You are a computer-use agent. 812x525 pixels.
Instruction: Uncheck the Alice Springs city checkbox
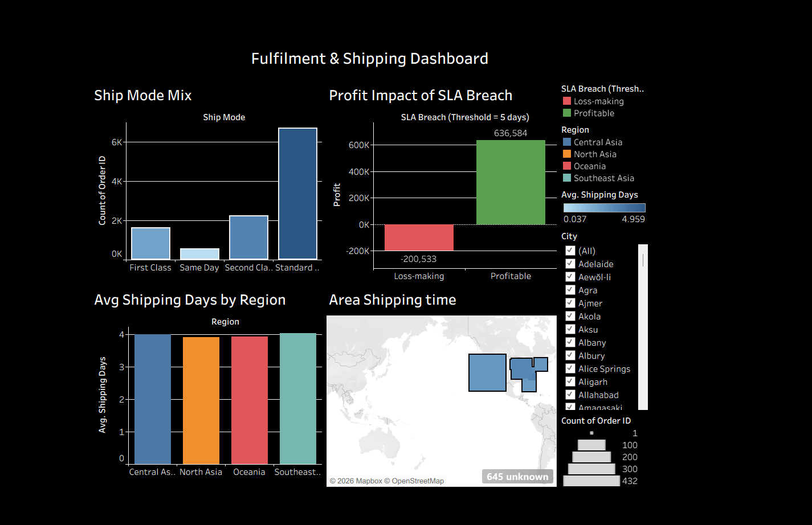(x=570, y=368)
